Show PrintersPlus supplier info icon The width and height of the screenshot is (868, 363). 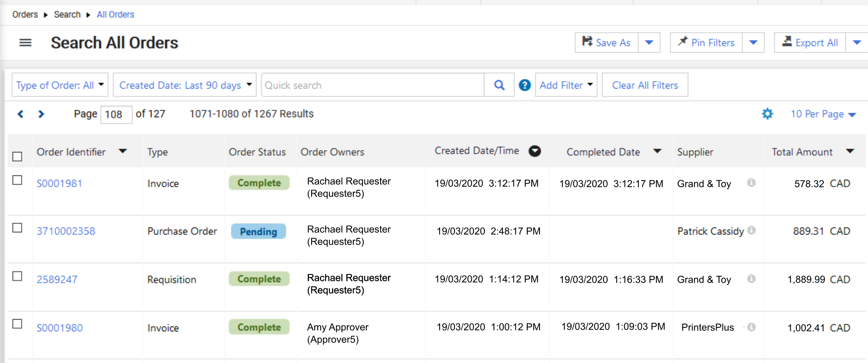752,327
